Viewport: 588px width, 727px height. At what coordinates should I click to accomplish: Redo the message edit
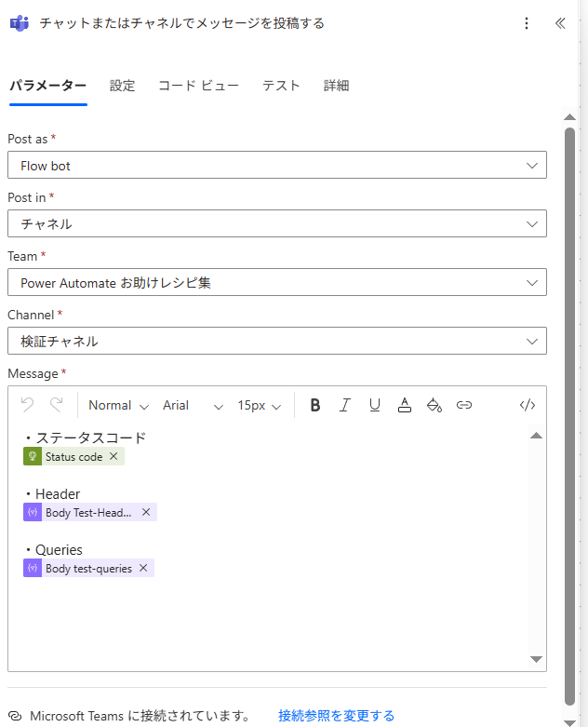(57, 405)
